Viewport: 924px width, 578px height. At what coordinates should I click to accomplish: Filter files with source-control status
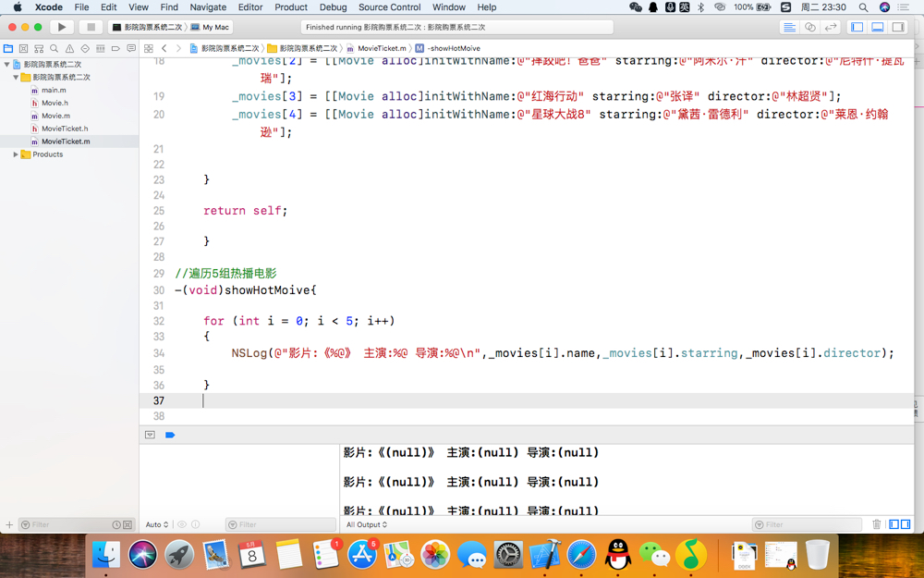point(128,524)
